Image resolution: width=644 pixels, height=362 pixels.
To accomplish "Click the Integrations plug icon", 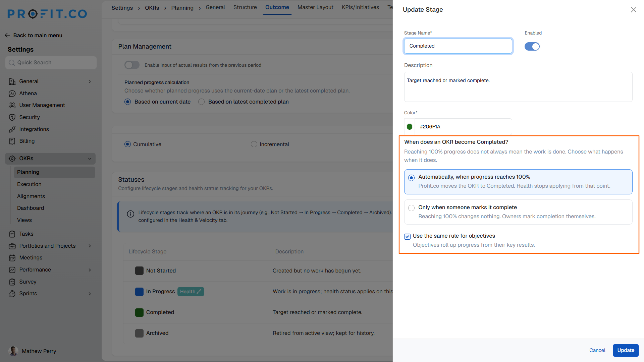I will [12, 129].
